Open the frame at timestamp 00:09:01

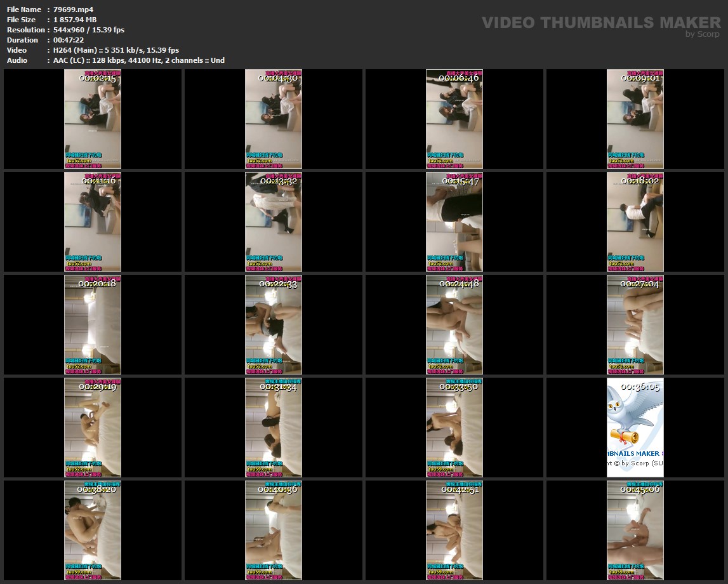(635, 119)
